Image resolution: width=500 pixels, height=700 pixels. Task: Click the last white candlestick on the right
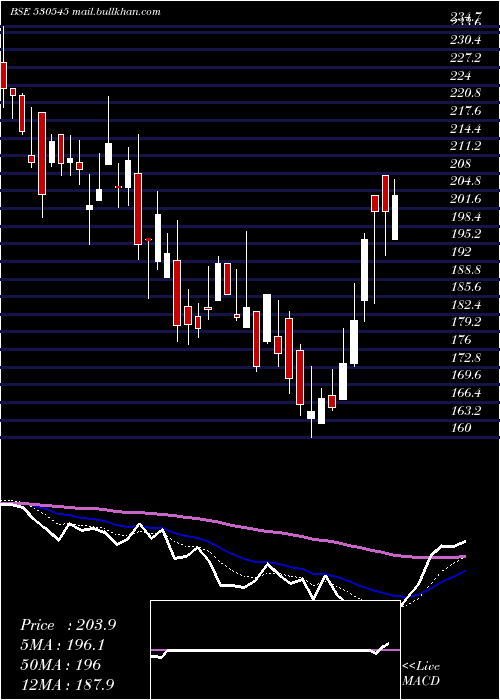point(395,217)
